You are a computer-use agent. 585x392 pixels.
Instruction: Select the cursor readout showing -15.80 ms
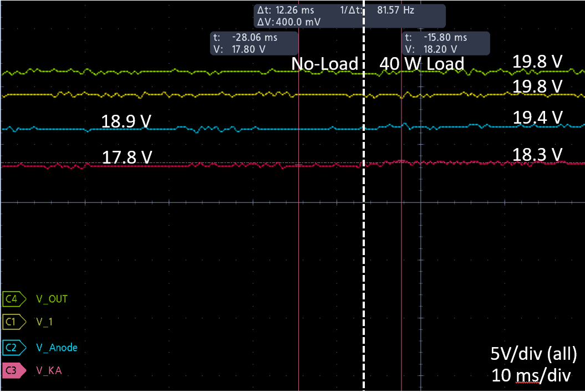446,43
